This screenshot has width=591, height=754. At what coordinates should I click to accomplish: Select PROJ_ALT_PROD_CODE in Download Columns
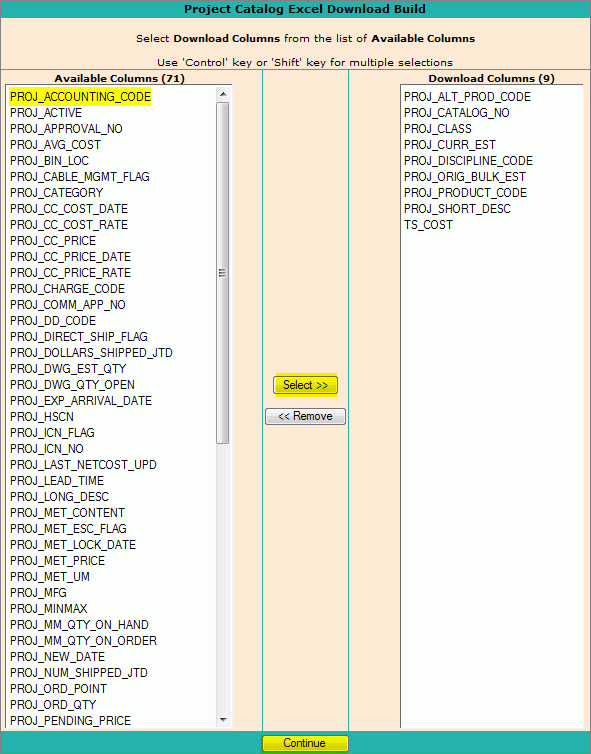(467, 97)
